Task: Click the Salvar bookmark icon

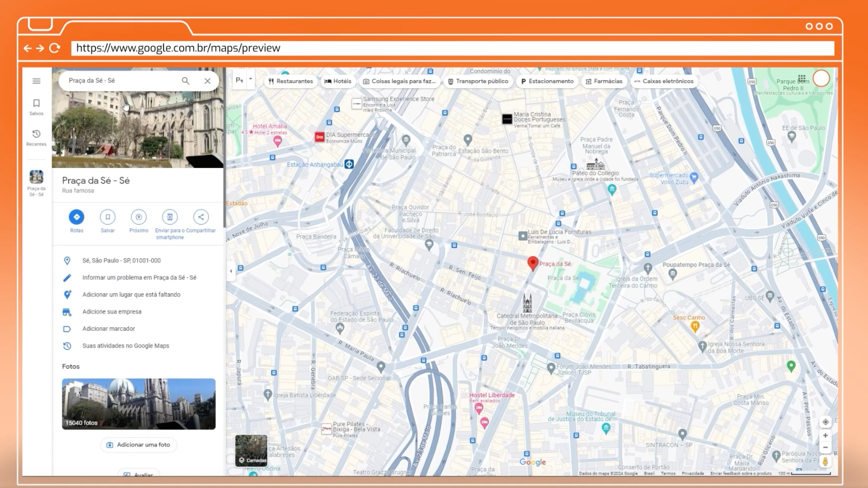Action: [108, 217]
